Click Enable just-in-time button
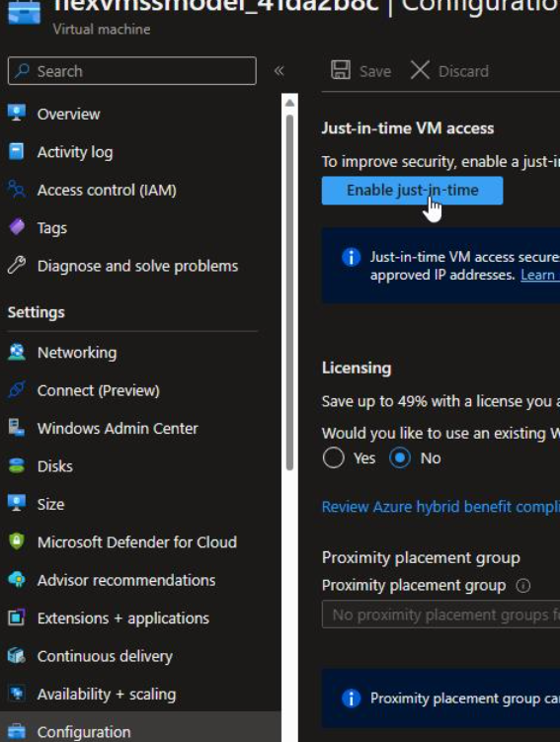This screenshot has height=742, width=560. click(x=413, y=191)
